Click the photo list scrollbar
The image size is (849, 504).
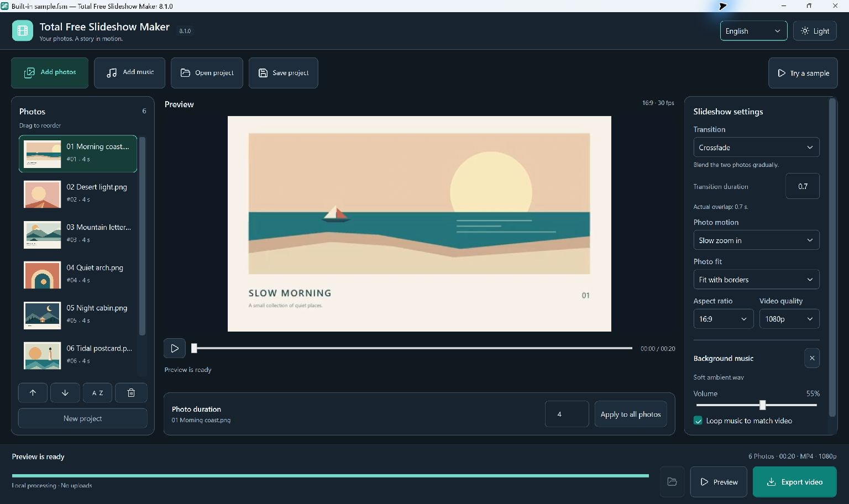tap(142, 237)
